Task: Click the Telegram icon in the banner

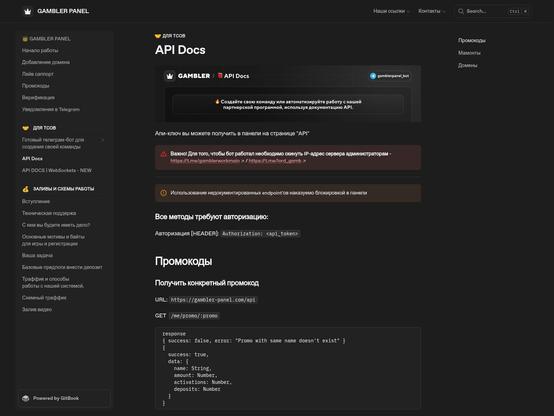Action: pos(373,76)
